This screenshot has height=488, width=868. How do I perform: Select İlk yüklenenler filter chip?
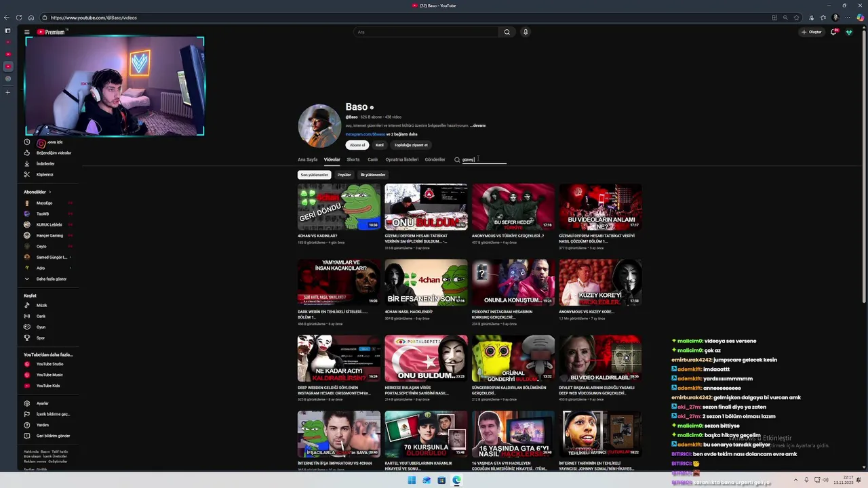(x=373, y=175)
